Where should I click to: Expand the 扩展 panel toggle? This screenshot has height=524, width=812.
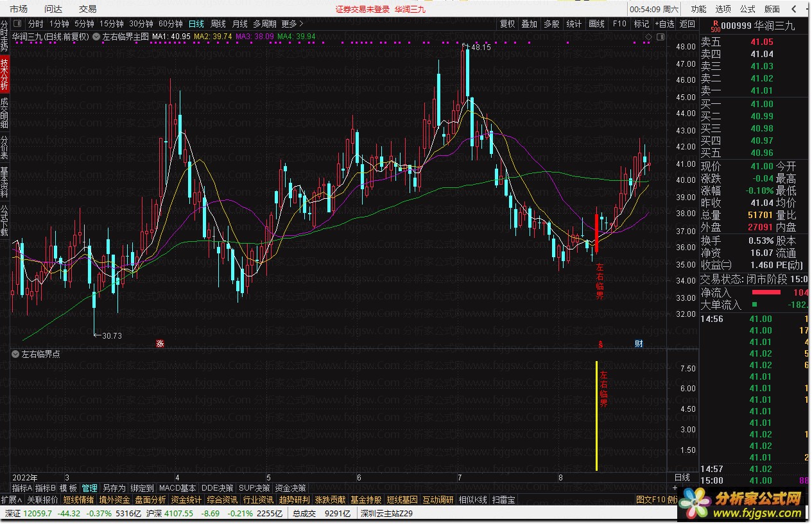pos(12,500)
